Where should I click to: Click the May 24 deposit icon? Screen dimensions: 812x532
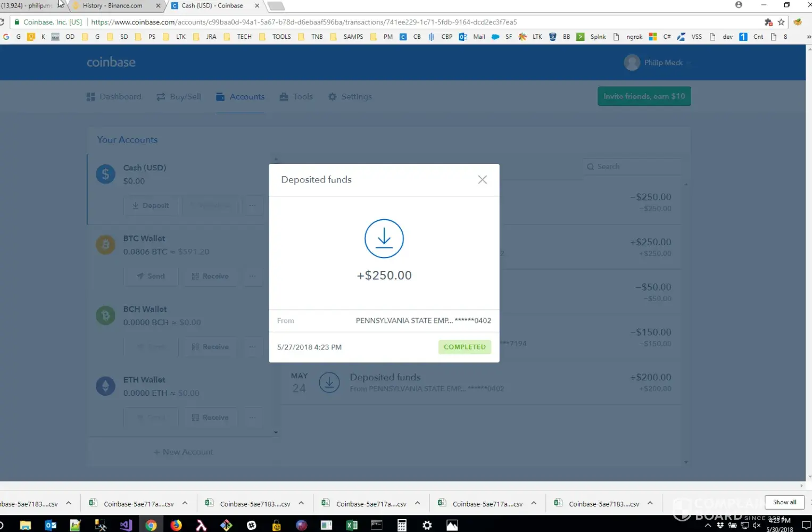(329, 383)
